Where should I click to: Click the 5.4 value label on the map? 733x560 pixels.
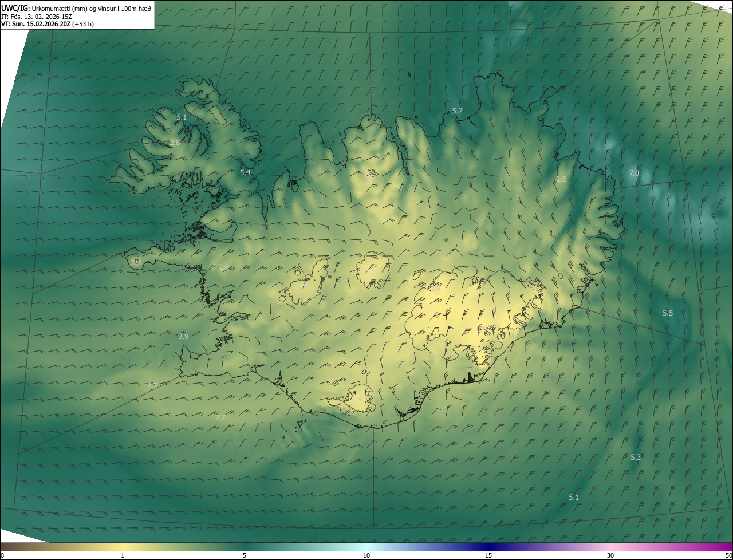coord(245,172)
